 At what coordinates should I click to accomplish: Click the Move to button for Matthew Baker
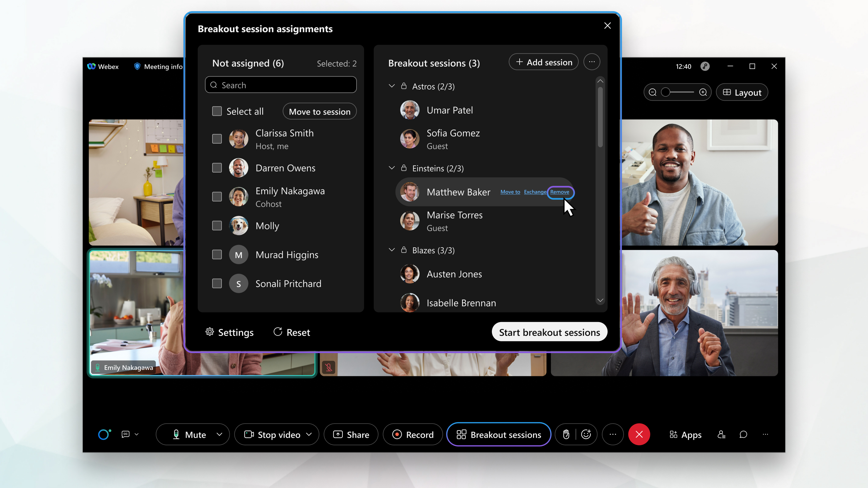(510, 192)
